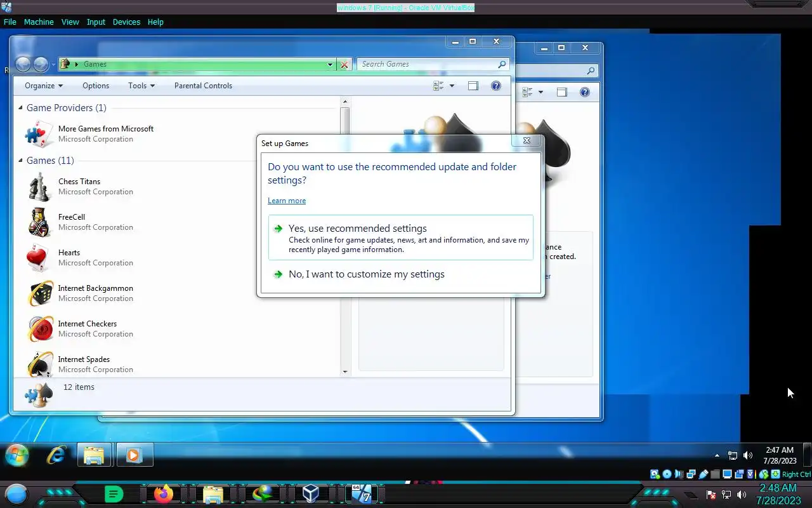Viewport: 812px width, 508px height.
Task: Collapse the Game Providers (1) group
Action: coord(20,108)
